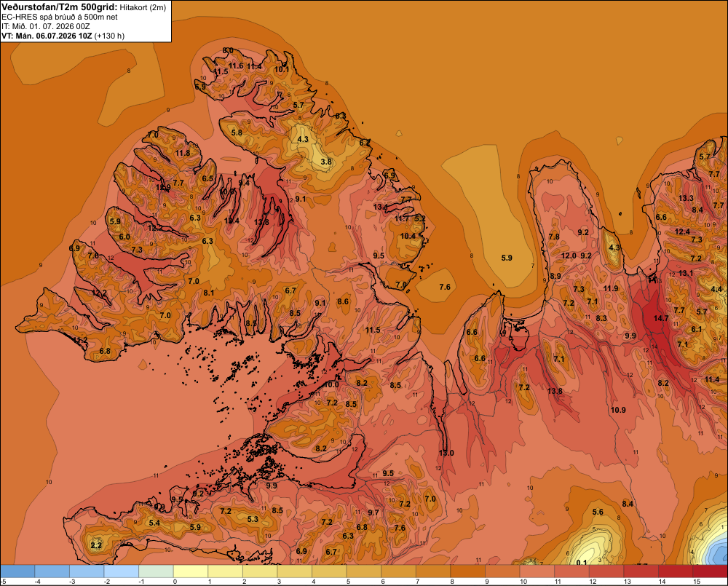Click the 0.1 glacier temperature label
The width and height of the screenshot is (728, 586).
(581, 563)
